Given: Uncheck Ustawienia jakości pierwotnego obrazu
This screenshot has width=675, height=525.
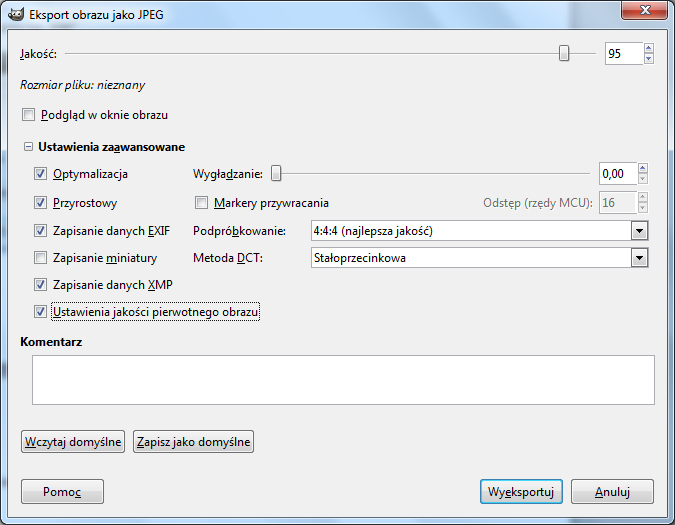Looking at the screenshot, I should [40, 312].
